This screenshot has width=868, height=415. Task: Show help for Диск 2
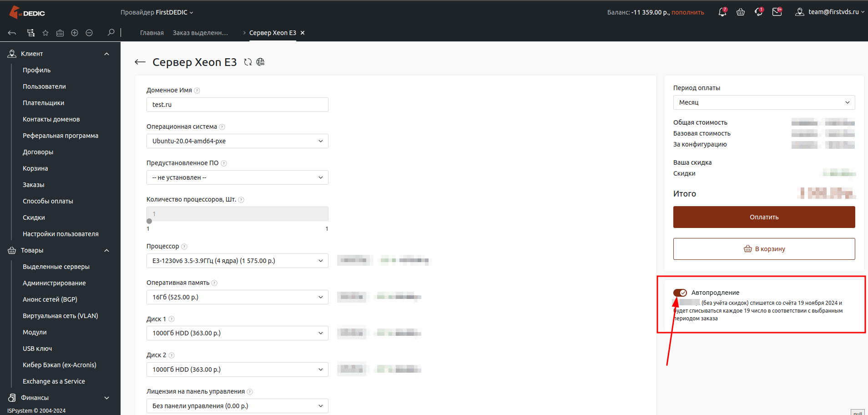[x=172, y=355]
